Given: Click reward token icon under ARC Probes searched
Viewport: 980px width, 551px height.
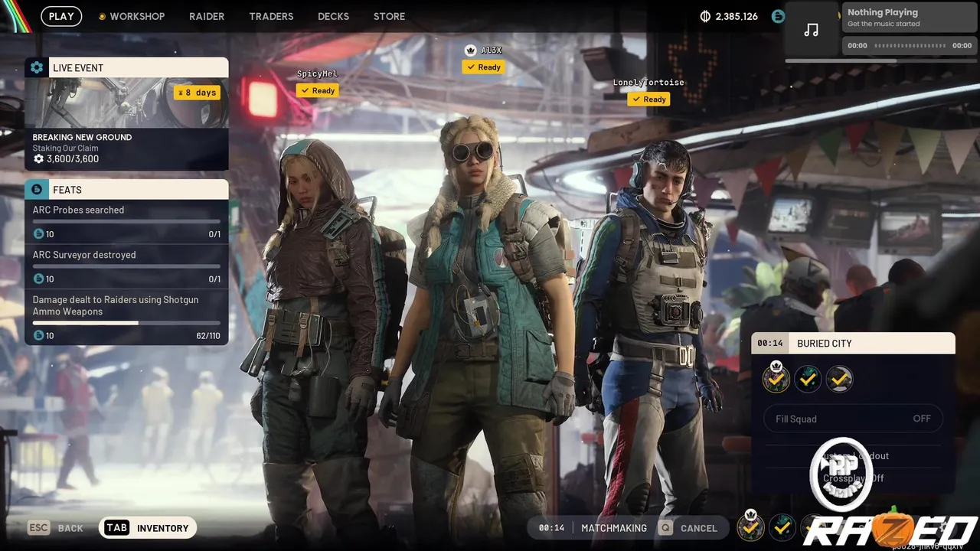Looking at the screenshot, I should 38,233.
